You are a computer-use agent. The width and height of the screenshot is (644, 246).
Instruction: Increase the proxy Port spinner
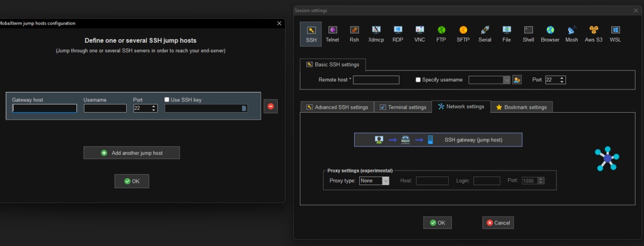tap(541, 179)
